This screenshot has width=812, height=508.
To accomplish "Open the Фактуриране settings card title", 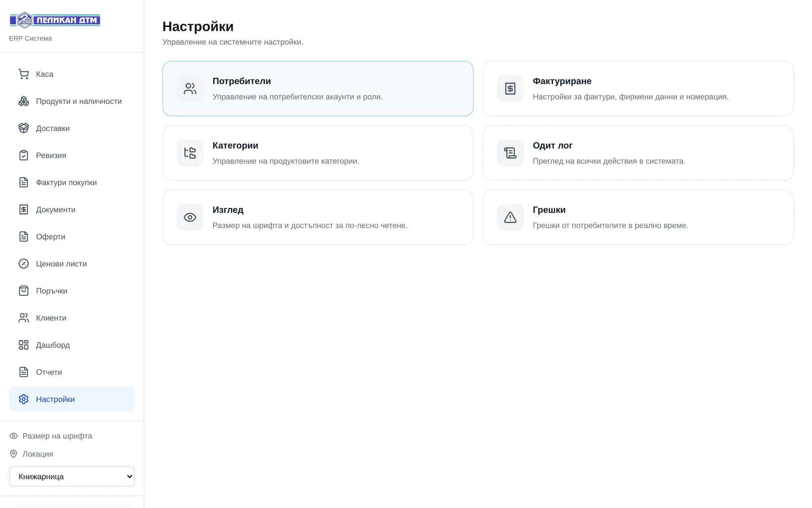I will tap(562, 81).
